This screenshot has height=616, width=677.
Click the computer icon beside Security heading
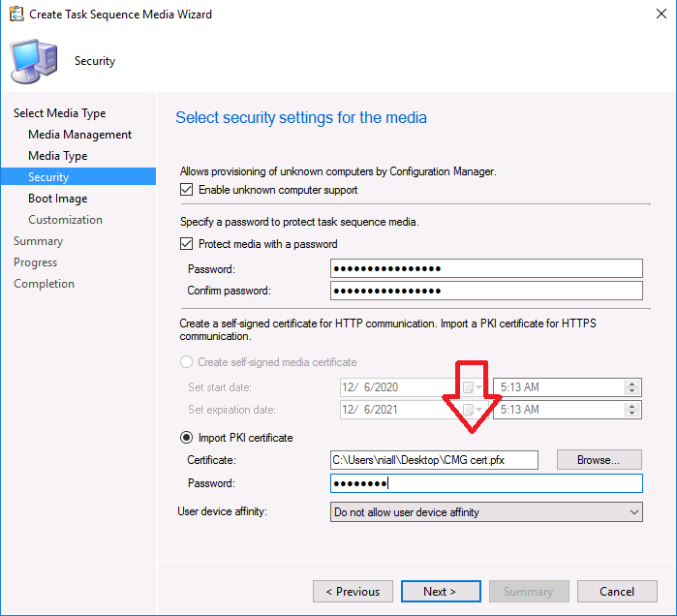[x=34, y=61]
